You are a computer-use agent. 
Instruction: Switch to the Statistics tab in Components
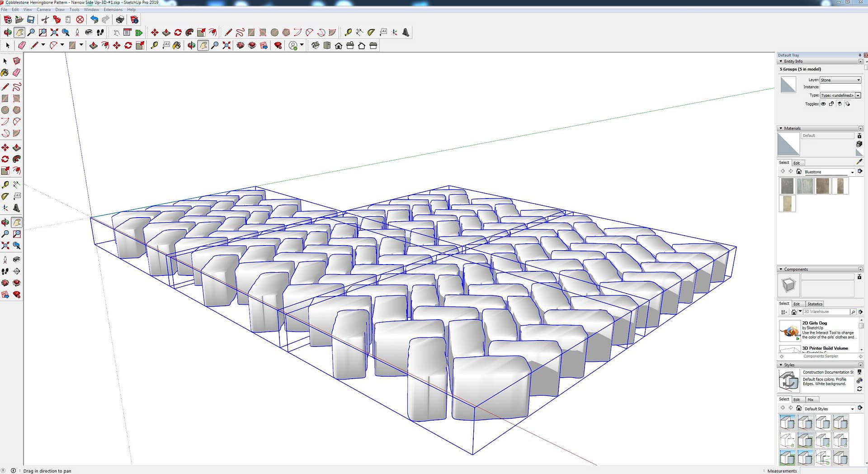click(x=815, y=304)
